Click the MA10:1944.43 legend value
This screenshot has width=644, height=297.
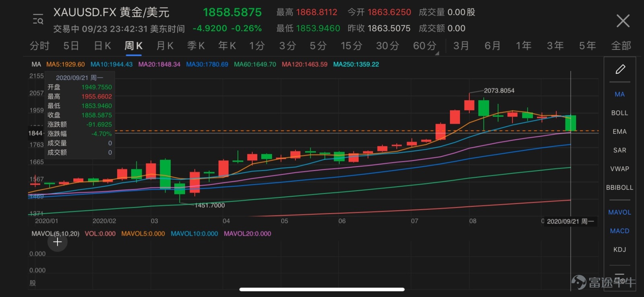(111, 64)
